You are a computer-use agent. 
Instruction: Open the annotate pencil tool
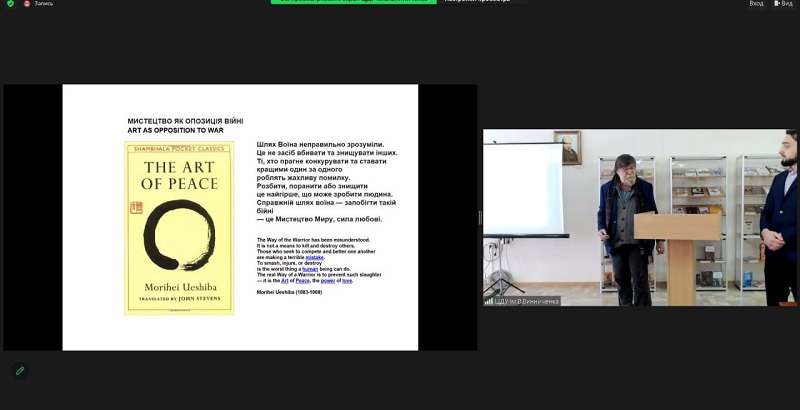[20, 371]
